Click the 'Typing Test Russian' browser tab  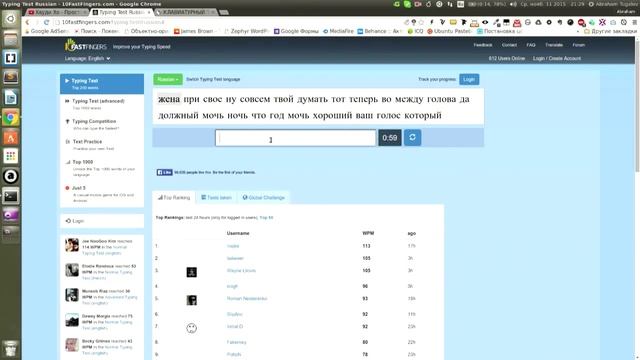(121, 12)
